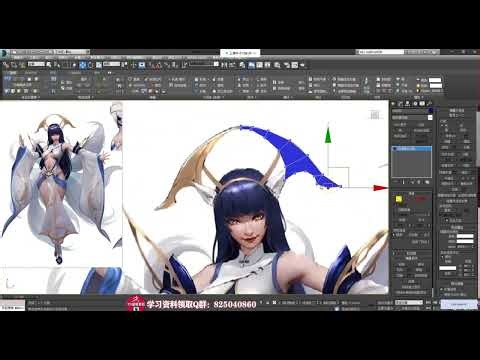Click the Align tool icon
This screenshot has height=360, width=480.
[232, 65]
